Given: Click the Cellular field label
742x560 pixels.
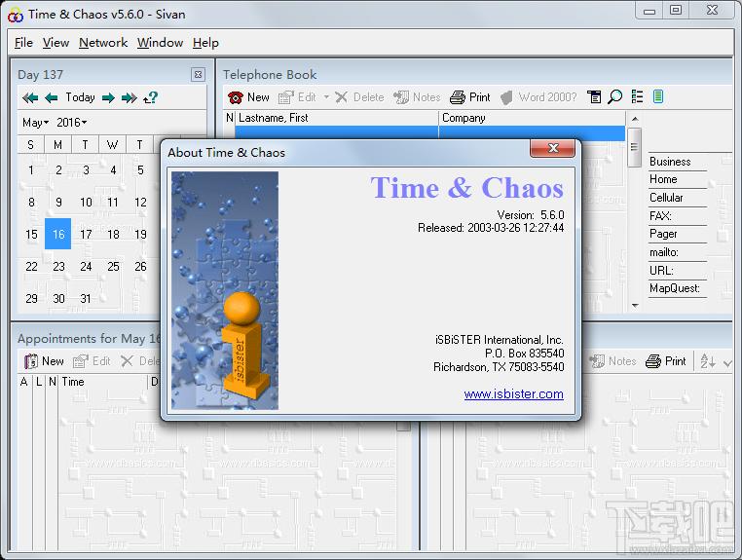Looking at the screenshot, I should (x=666, y=198).
